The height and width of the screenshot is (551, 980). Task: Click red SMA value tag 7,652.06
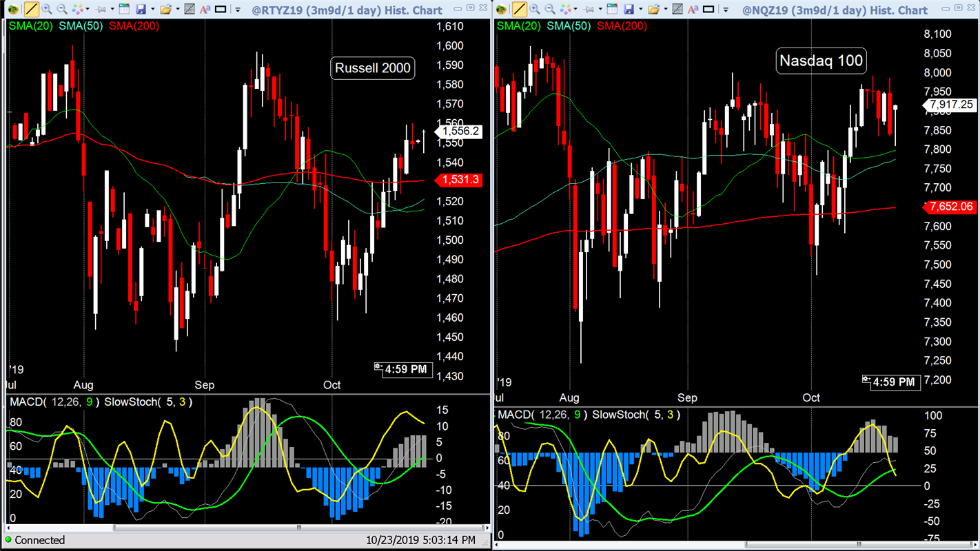tap(951, 207)
